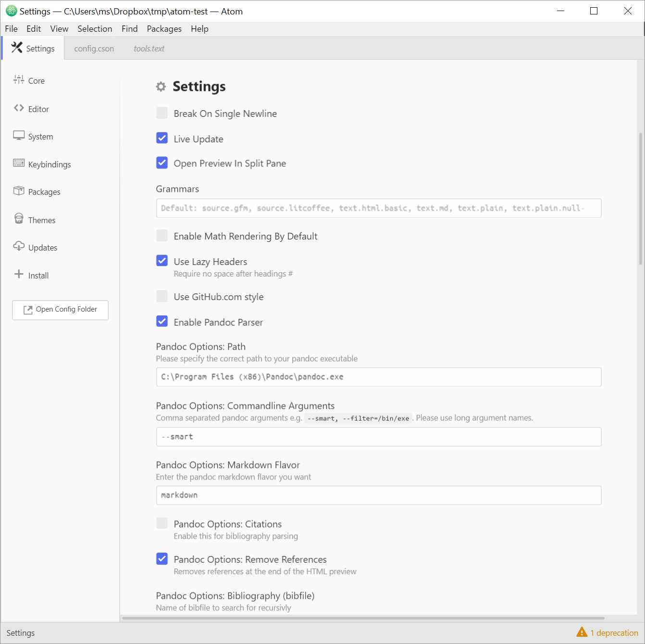Click the deprecation warning icon in status bar

point(582,632)
